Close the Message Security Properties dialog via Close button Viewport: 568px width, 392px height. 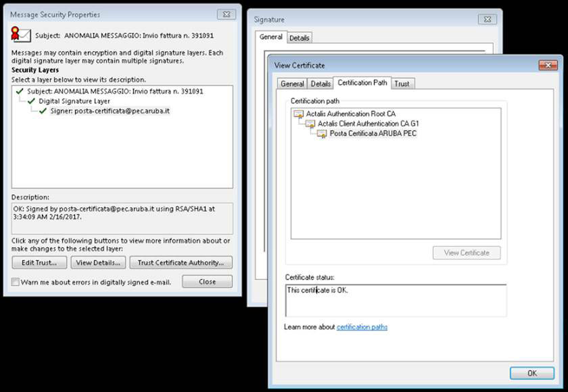[207, 282]
